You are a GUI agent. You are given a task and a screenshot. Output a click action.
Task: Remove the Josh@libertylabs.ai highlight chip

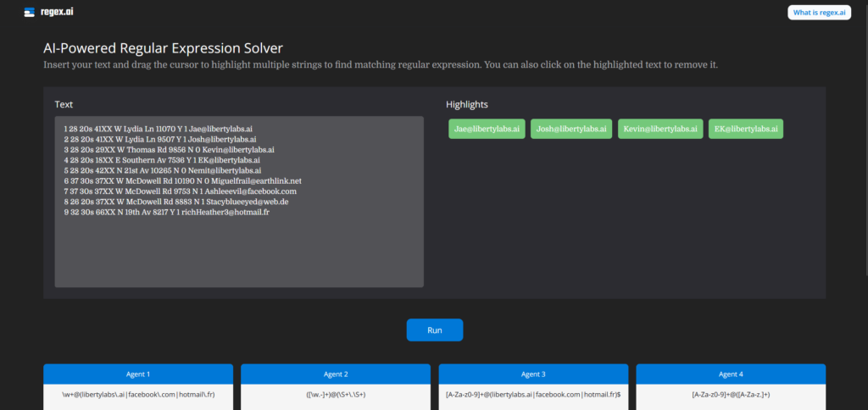[x=572, y=129]
